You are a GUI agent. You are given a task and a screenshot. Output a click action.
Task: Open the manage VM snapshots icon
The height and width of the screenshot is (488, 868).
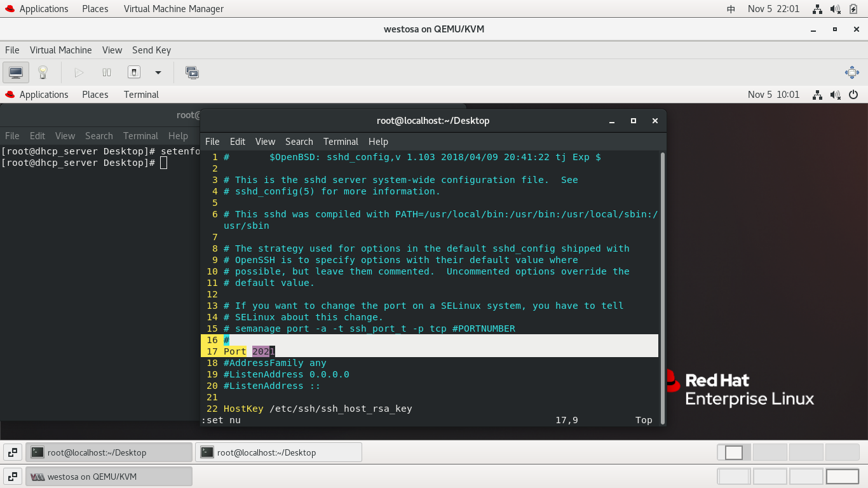[x=192, y=72]
